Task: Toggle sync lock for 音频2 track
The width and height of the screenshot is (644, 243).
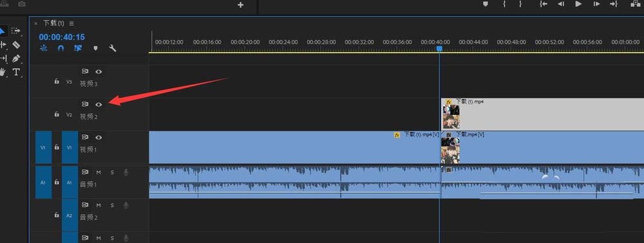Action: coord(85,205)
